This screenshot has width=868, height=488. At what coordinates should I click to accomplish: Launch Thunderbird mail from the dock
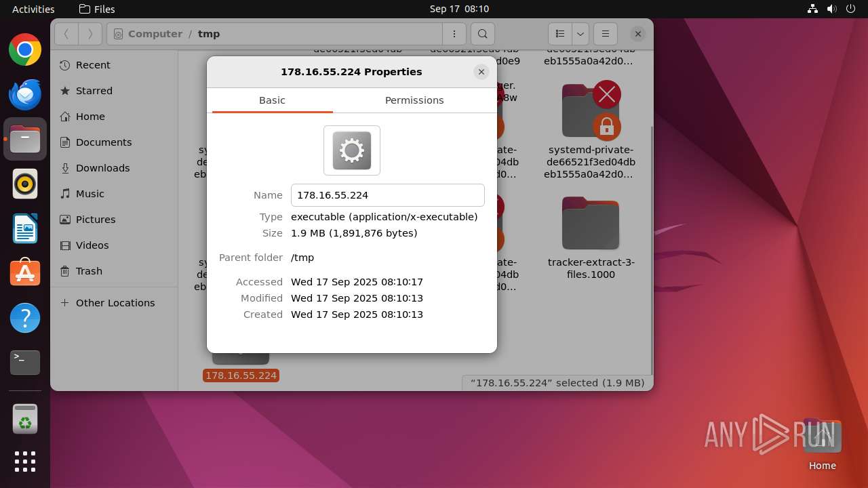click(25, 94)
